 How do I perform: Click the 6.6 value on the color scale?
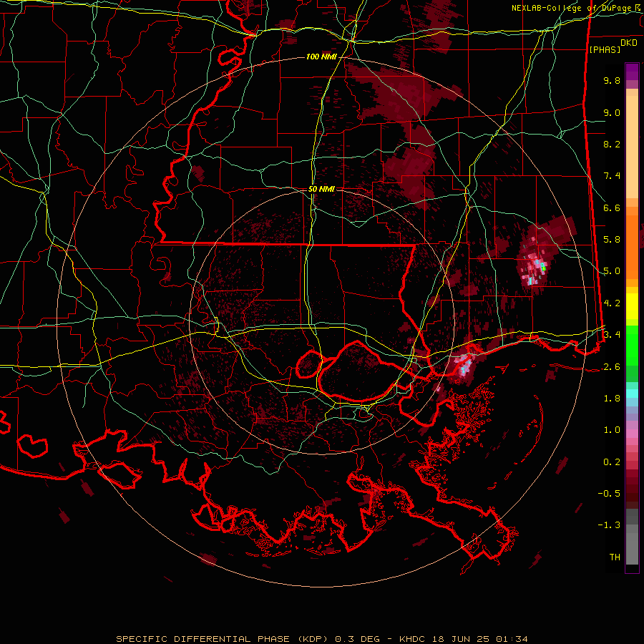[612, 208]
